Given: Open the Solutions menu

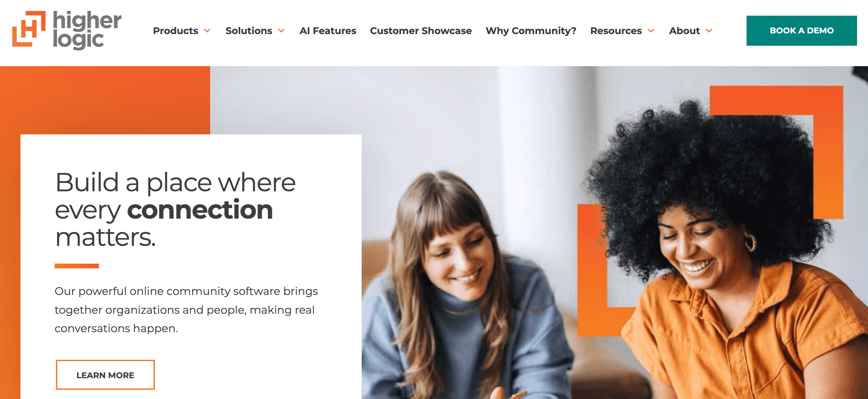Looking at the screenshot, I should pyautogui.click(x=249, y=31).
